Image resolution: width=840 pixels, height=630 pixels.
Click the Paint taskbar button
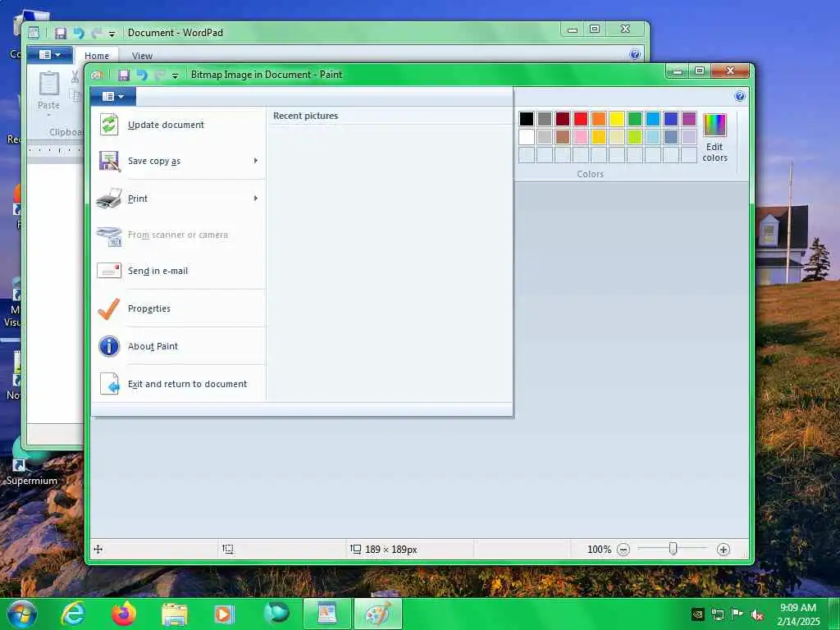tap(378, 614)
